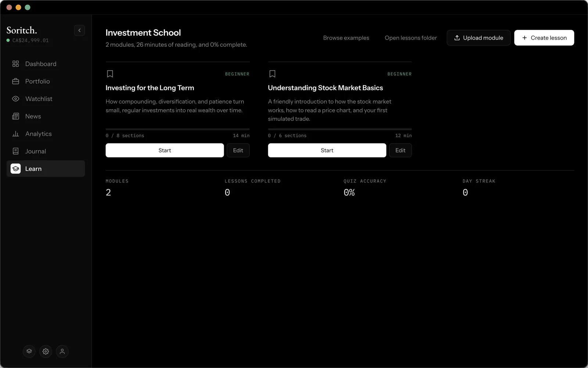
Task: Open user profile icon at sidebar bottom
Action: (62, 351)
